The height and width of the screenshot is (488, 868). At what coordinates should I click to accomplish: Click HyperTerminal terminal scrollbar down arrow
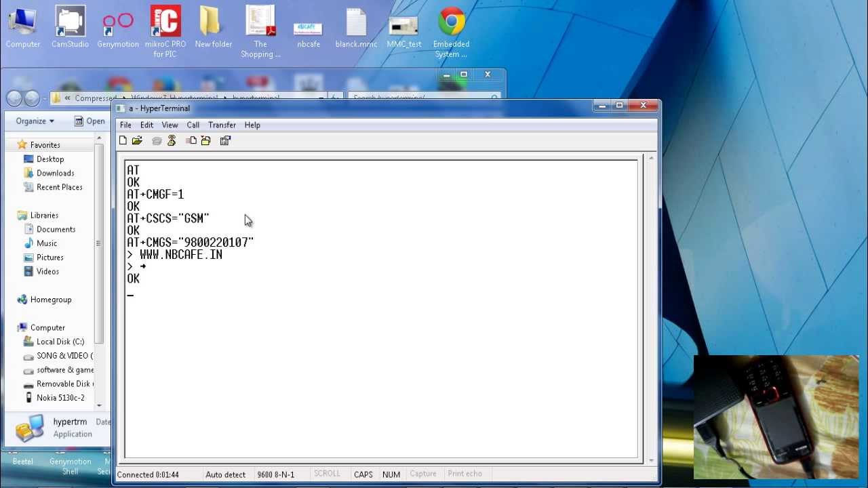(x=651, y=461)
